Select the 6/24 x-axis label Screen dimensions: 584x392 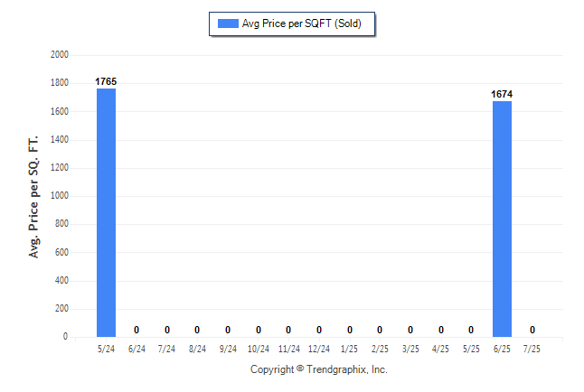[137, 349]
